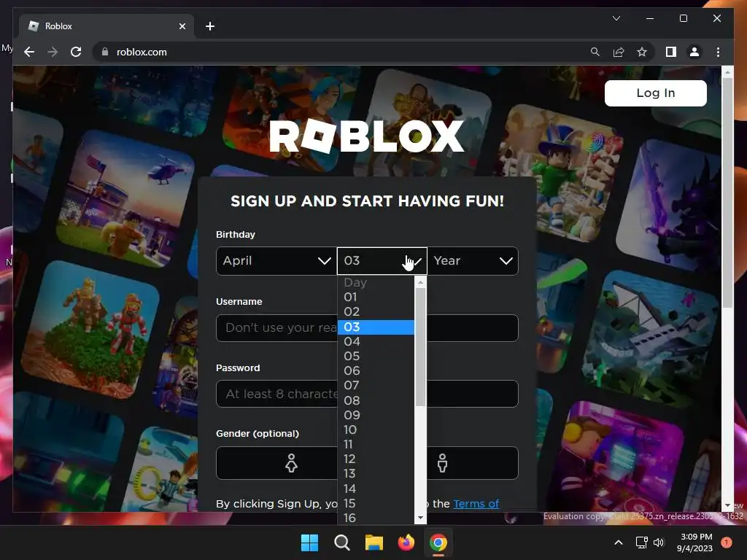This screenshot has height=560, width=747.
Task: Open the notification badge icon
Action: [x=727, y=542]
